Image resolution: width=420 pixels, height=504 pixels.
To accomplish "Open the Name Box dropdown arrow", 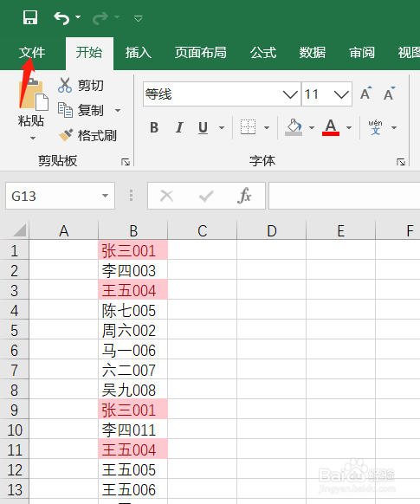I will (x=105, y=196).
